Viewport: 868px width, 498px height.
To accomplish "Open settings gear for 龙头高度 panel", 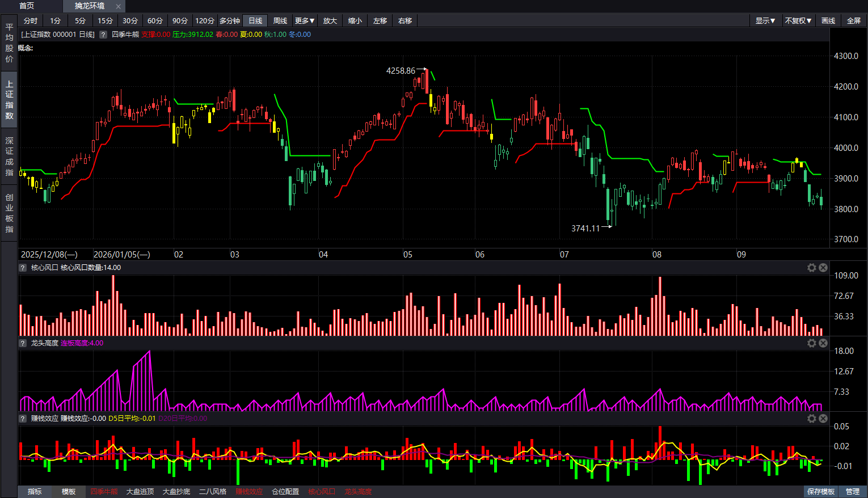I will pos(812,343).
